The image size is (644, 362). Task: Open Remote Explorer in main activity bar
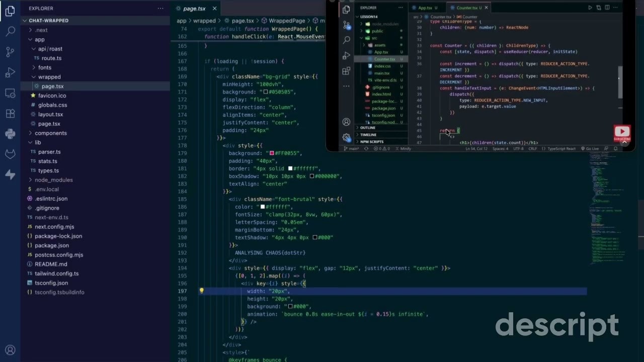pyautogui.click(x=10, y=93)
